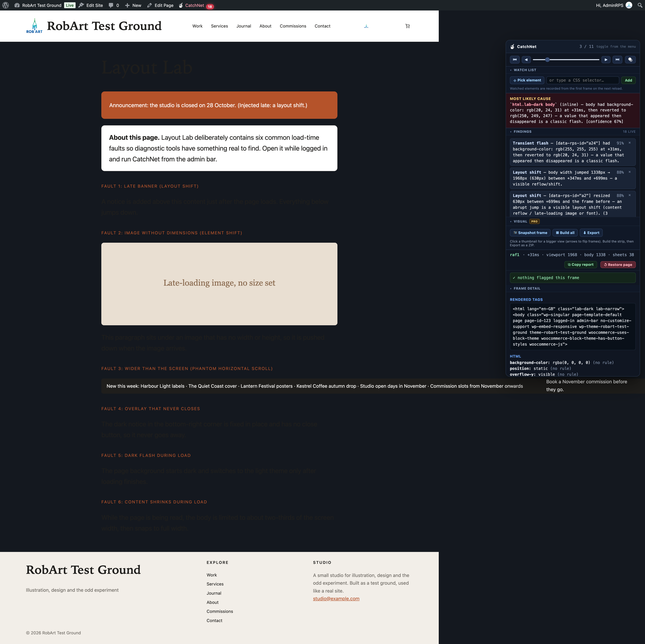Open the RobArt Test Ground header title
The height and width of the screenshot is (644, 645).
[x=104, y=26]
